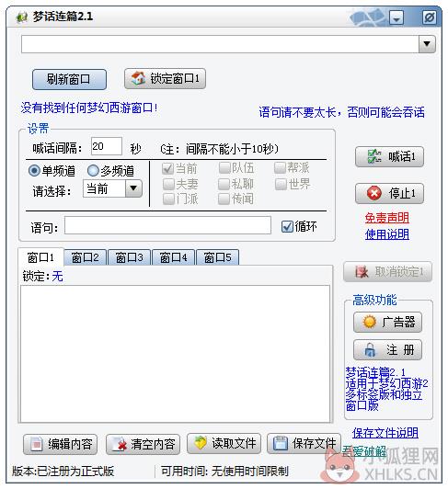
Task: Toggle the 传闻 channel checkbox
Action: pyautogui.click(x=224, y=199)
